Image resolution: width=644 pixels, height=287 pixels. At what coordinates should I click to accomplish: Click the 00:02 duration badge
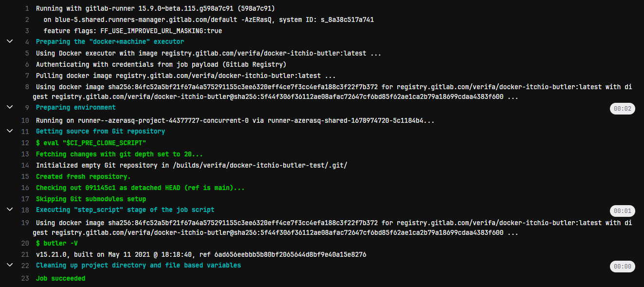coord(623,109)
